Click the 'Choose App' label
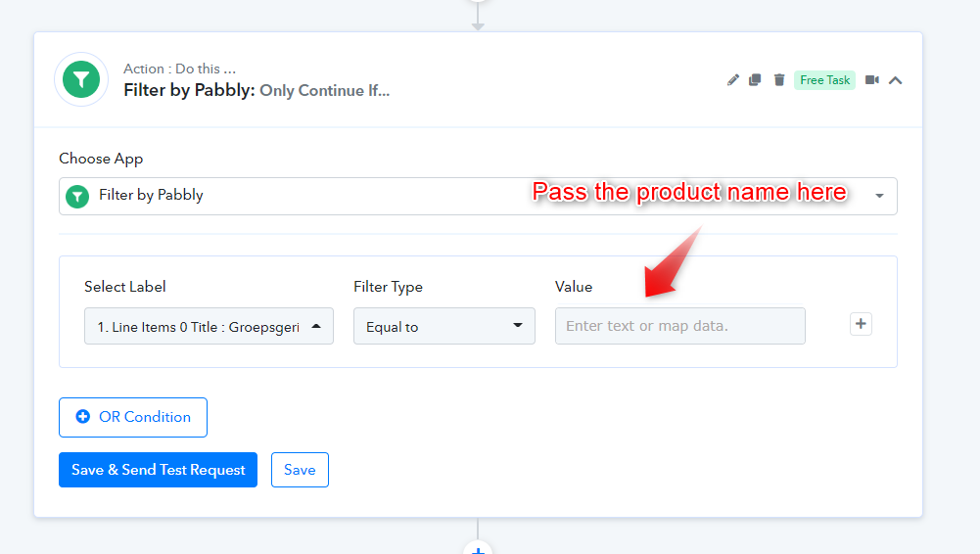Image resolution: width=980 pixels, height=554 pixels. (x=101, y=159)
